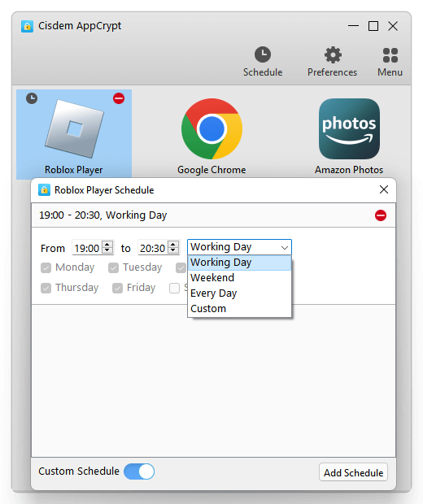Close the Cisdem AppCrypt main window
Image resolution: width=423 pixels, height=504 pixels.
[393, 26]
